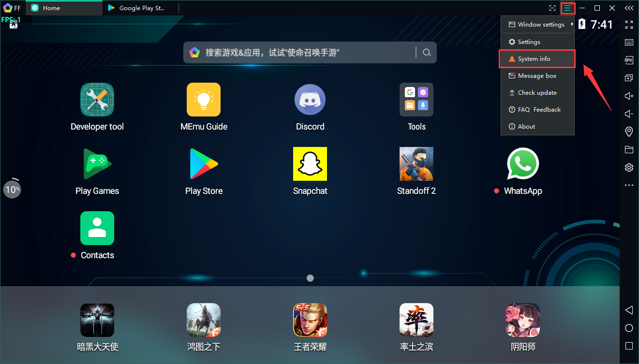Collapse the sidebar with triple chevron
This screenshot has height=364, width=639.
629,8
